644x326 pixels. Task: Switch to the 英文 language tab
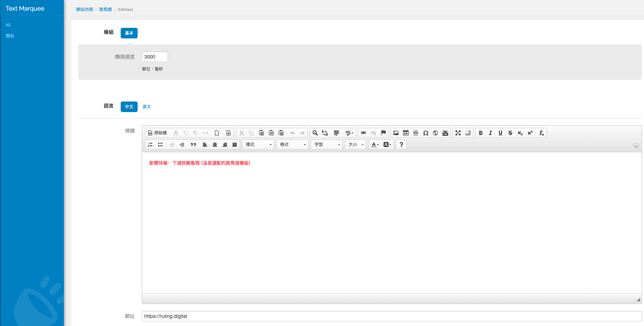click(x=147, y=107)
